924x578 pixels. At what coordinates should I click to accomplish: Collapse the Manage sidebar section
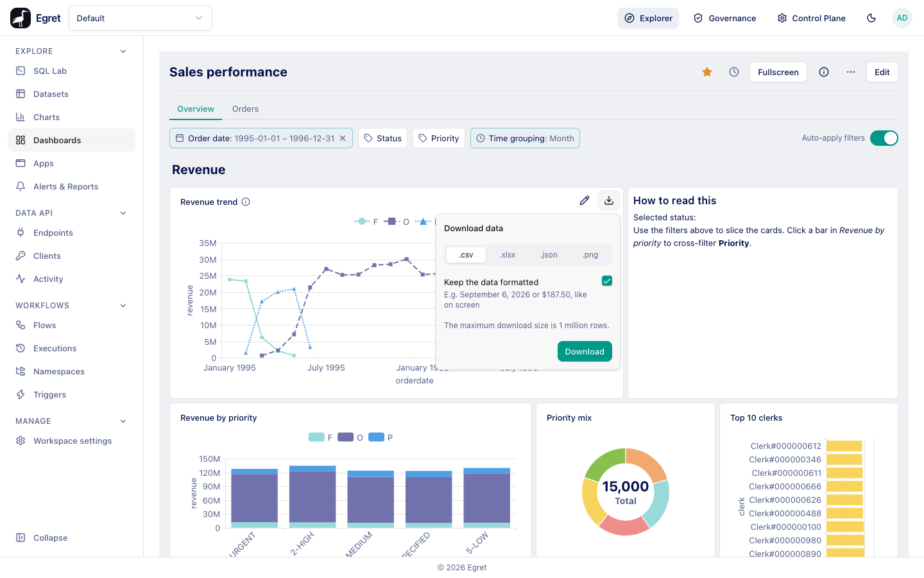tap(123, 421)
